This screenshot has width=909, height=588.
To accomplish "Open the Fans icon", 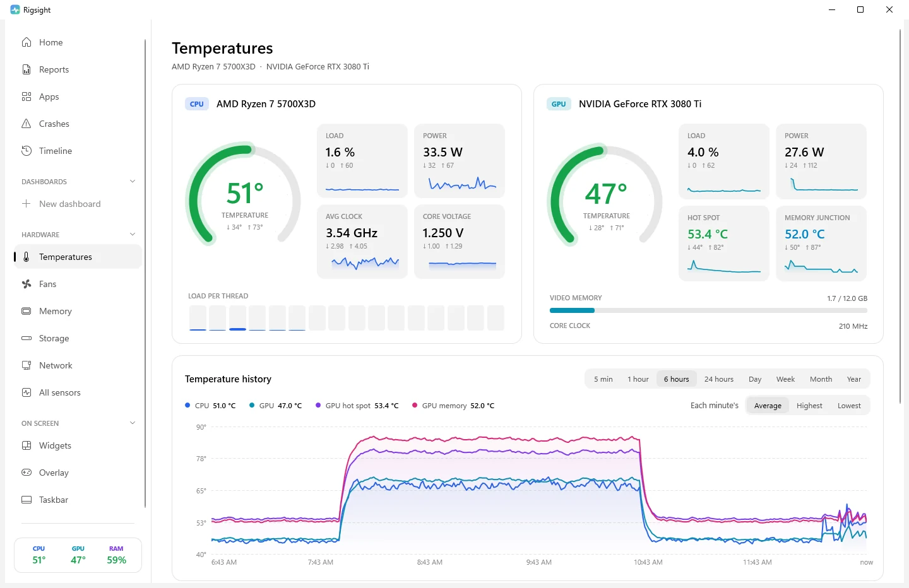I will pyautogui.click(x=27, y=284).
